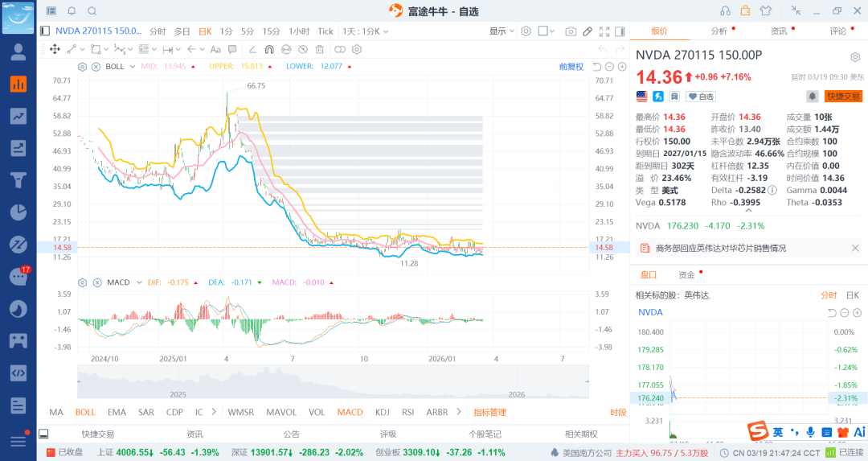Select the text Aa annotation tool
The image size is (868, 461).
[x=215, y=49]
